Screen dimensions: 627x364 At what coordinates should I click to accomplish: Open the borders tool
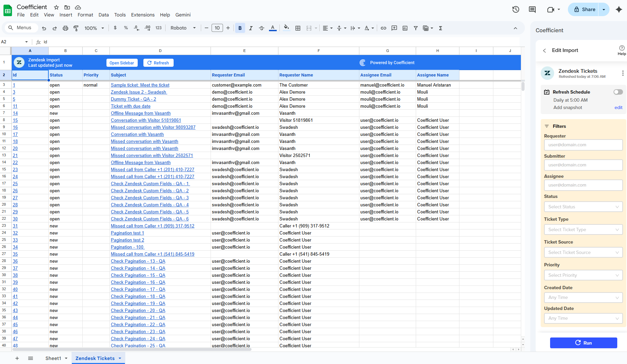(x=298, y=28)
